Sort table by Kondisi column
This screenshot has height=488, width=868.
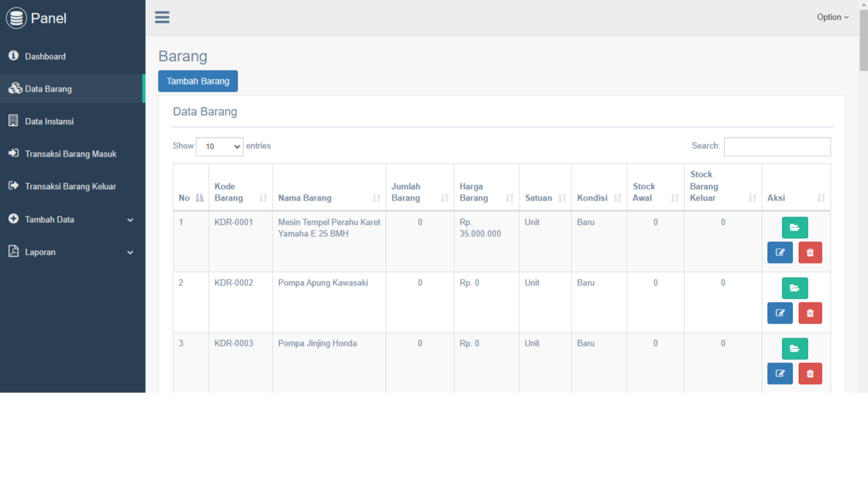599,187
